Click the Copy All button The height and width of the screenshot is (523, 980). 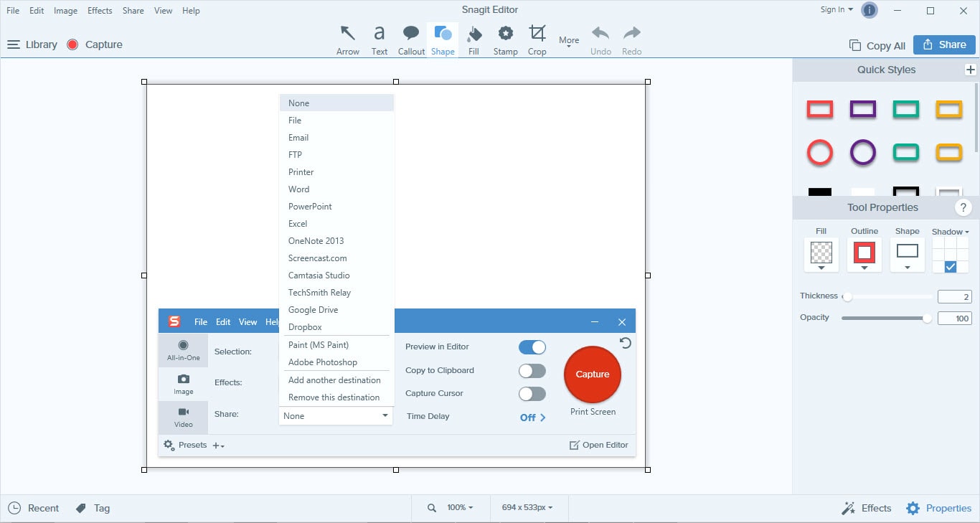[x=877, y=45]
